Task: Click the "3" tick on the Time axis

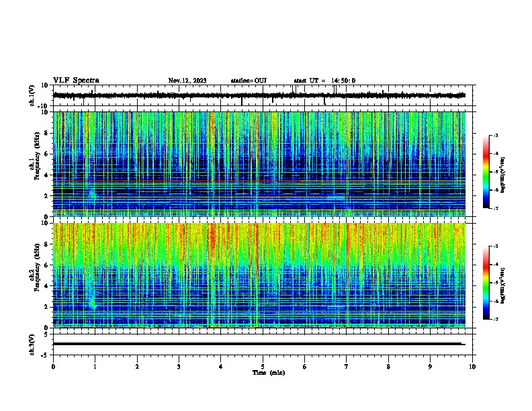Action: tap(179, 367)
